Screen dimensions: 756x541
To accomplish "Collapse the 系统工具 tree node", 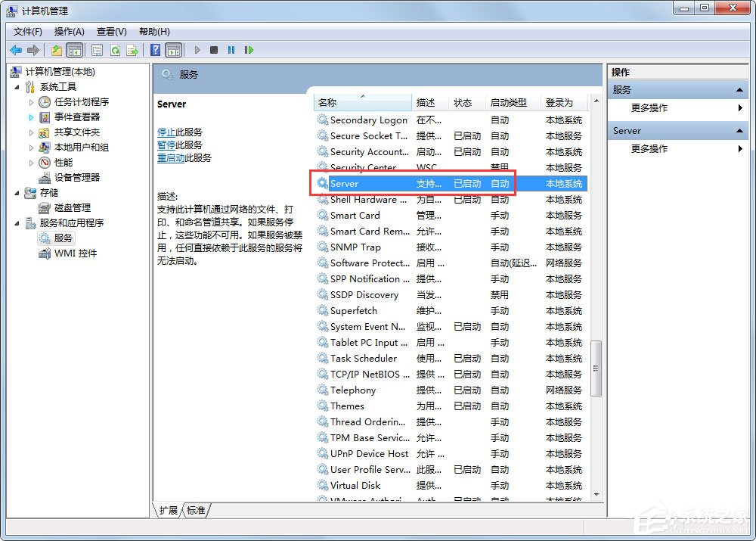I will tap(17, 86).
